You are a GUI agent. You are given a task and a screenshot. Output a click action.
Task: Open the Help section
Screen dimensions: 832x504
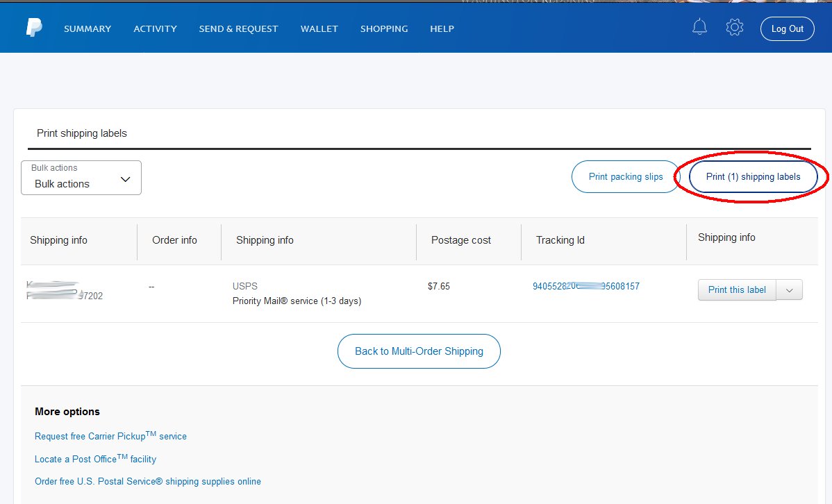(442, 28)
